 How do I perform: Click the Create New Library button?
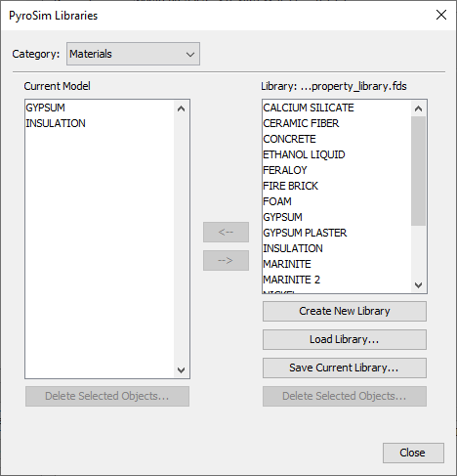[x=345, y=312]
